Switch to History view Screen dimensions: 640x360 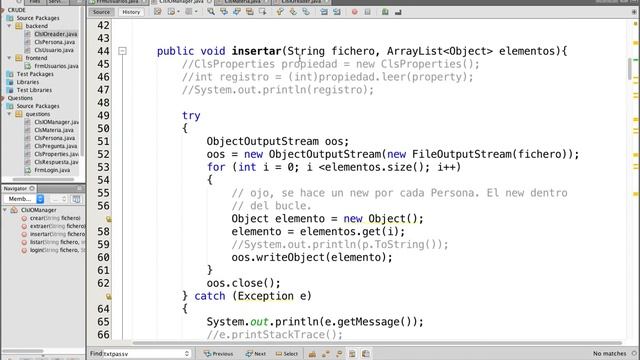131,12
